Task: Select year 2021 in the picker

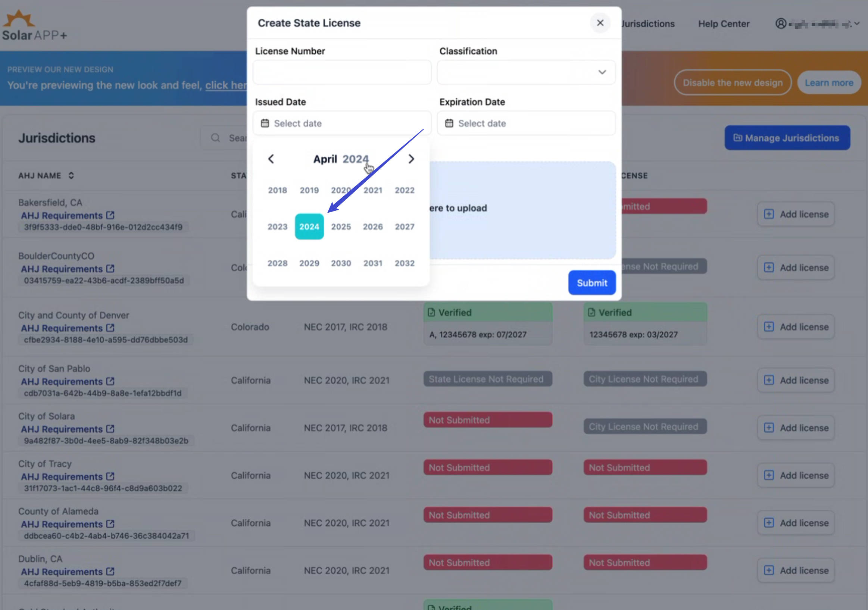Action: (372, 191)
